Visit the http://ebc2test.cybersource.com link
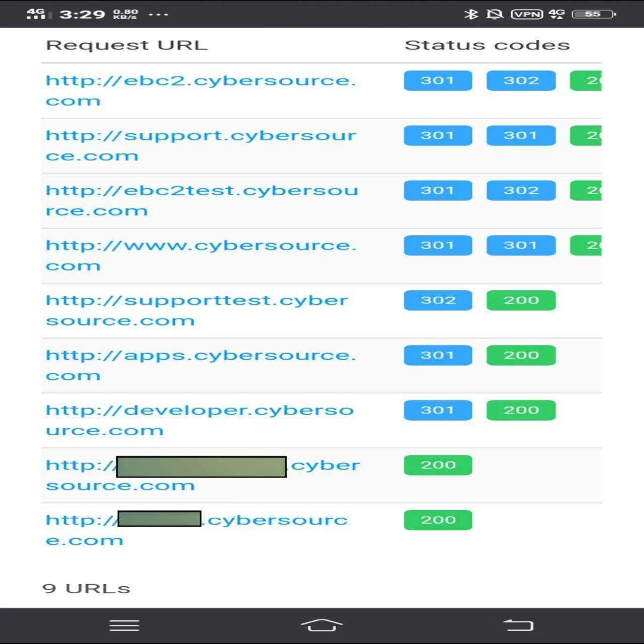 (x=202, y=200)
